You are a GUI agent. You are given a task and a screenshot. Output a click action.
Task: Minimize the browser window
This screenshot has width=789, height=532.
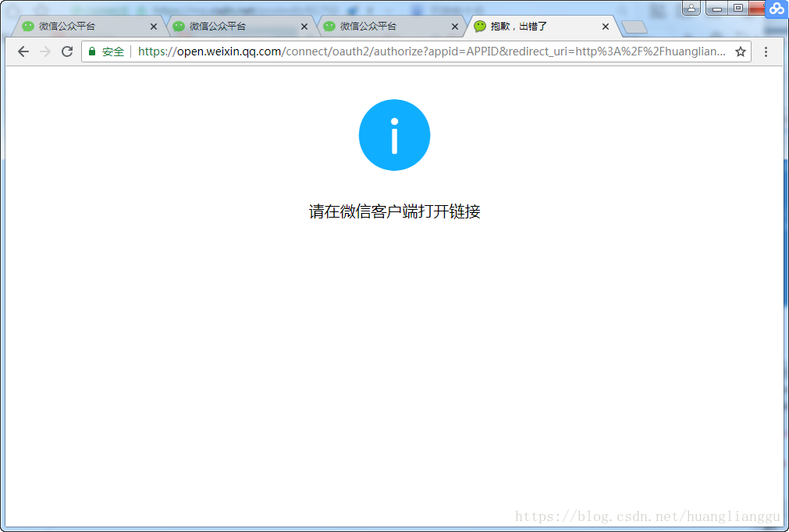(x=717, y=8)
